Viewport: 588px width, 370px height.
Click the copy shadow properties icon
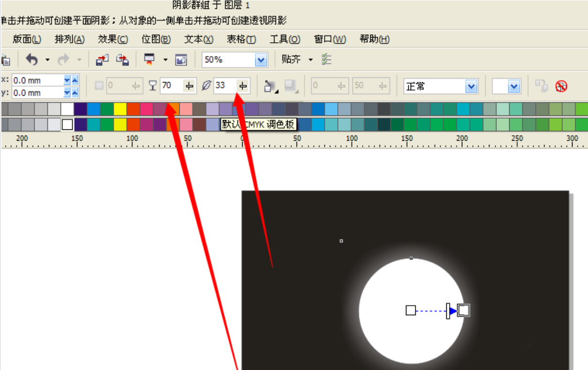pos(542,86)
